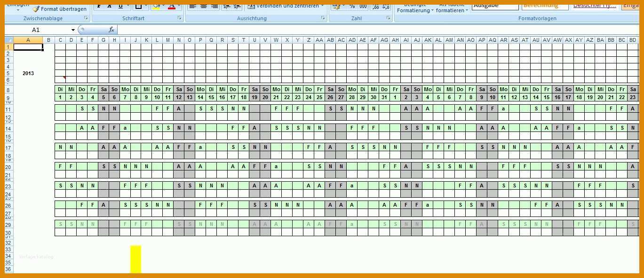The height and width of the screenshot is (278, 644).
Task: Increase indent icon
Action: point(237,6)
